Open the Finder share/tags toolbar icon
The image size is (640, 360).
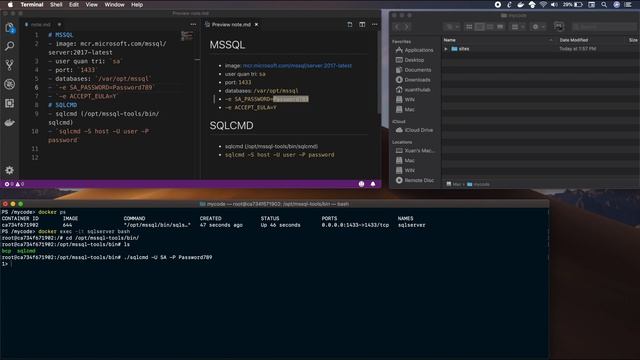[559, 27]
